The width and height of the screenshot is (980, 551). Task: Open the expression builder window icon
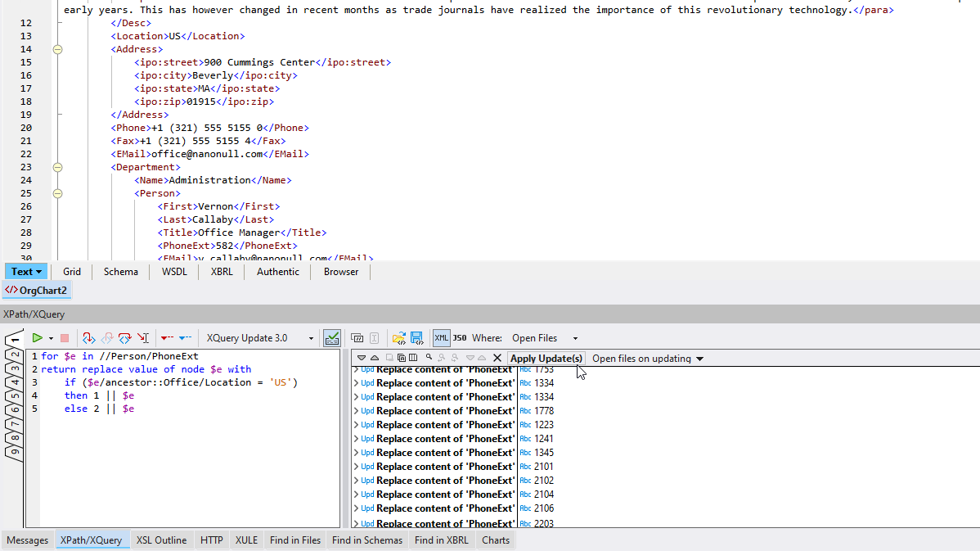point(357,337)
